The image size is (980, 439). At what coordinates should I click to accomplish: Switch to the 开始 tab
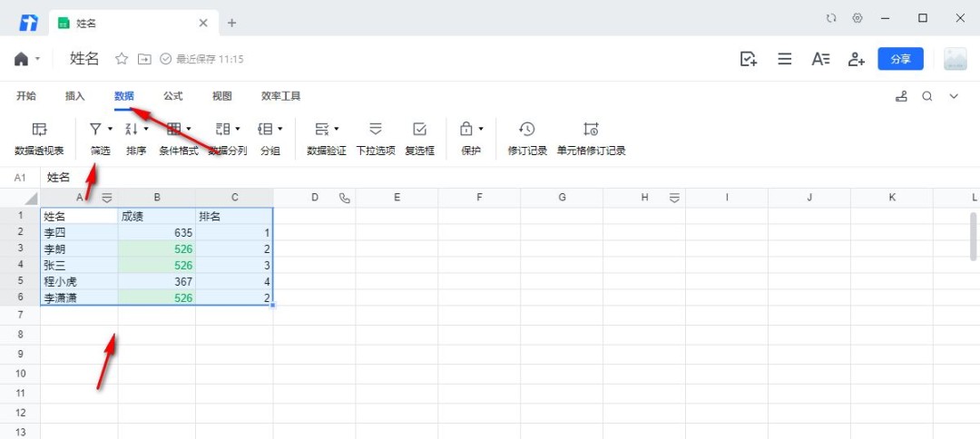pos(26,96)
